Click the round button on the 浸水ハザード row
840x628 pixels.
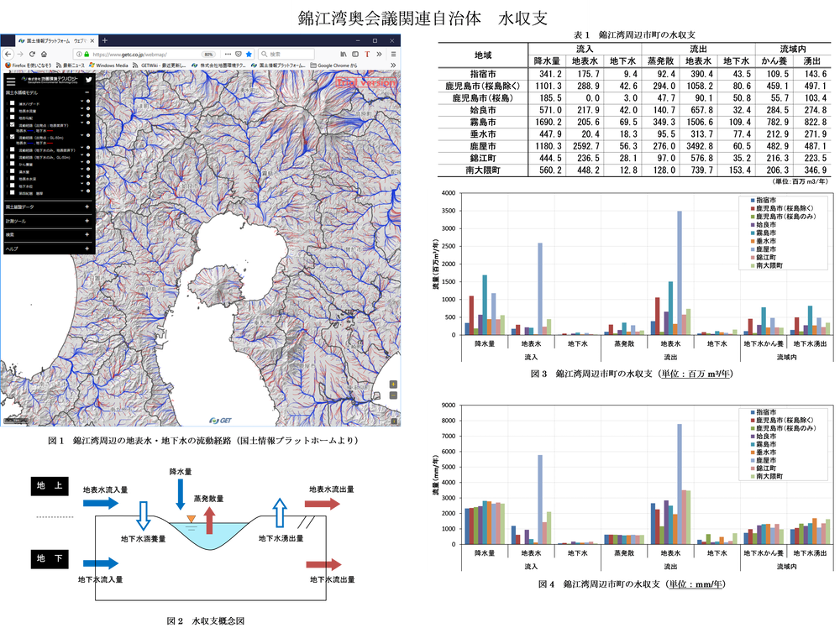click(88, 102)
